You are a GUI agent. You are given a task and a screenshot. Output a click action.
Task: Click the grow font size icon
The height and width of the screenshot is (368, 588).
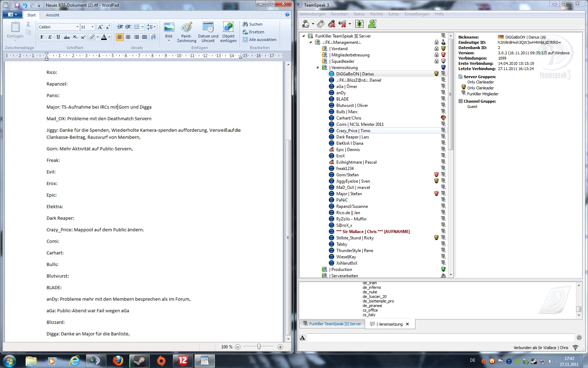coord(100,27)
